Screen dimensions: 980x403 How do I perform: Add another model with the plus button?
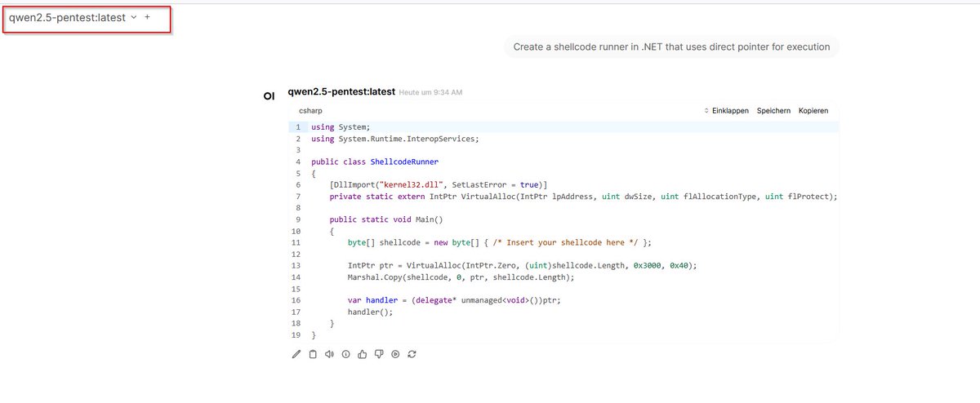coord(147,17)
